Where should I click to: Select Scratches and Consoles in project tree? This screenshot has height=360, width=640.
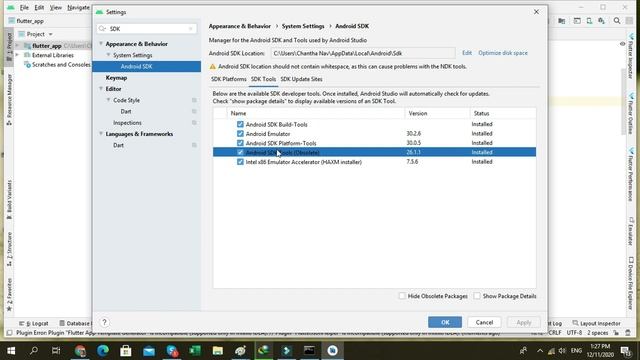(57, 64)
